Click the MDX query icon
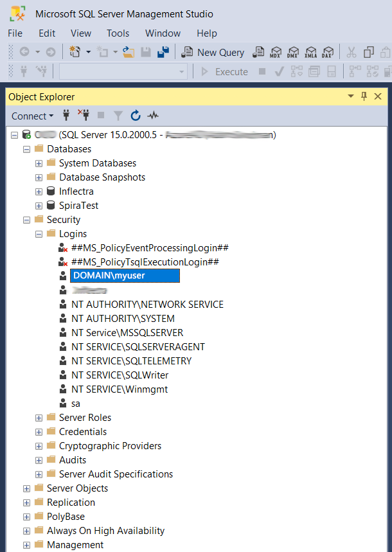 point(276,52)
